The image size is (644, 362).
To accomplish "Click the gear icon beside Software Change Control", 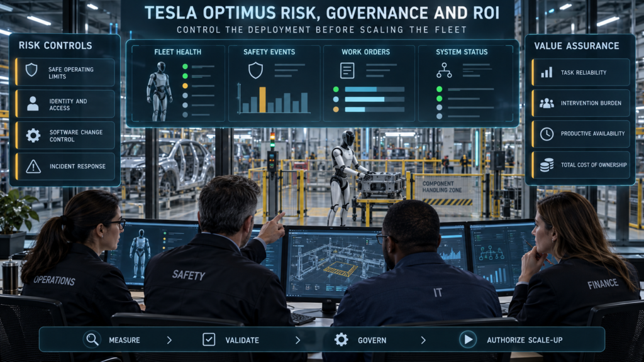I will tap(33, 135).
